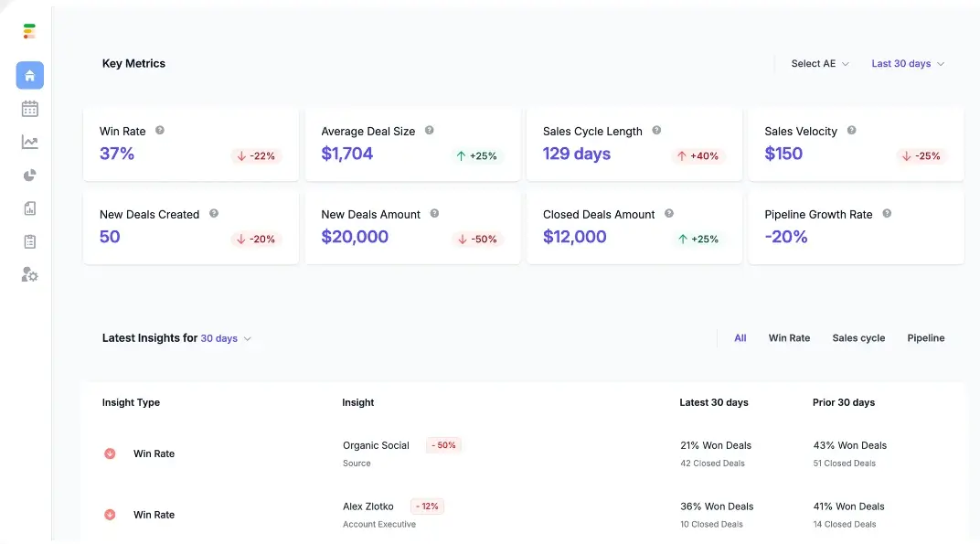Click the -12% tag beside Alex Zlotko
The width and height of the screenshot is (980, 544).
[x=428, y=507]
